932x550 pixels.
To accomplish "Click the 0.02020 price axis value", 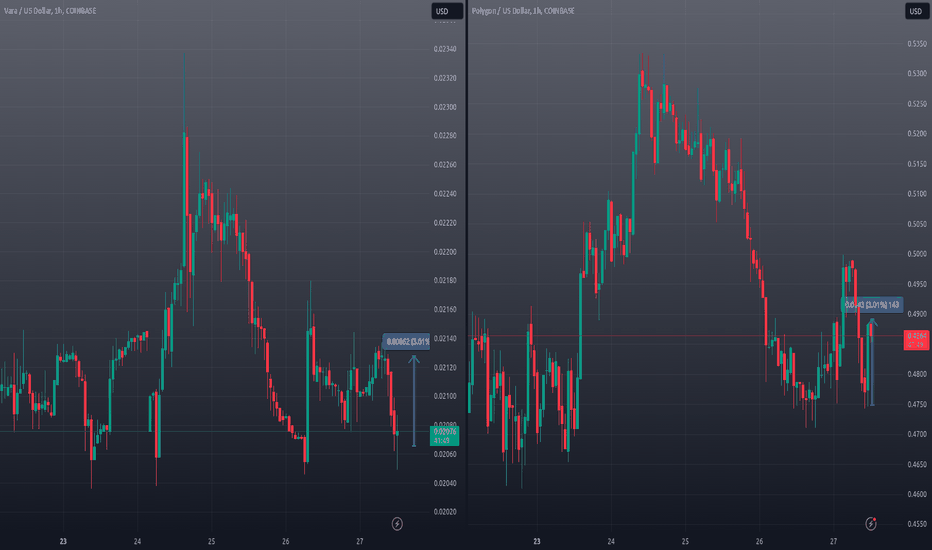I will point(445,513).
